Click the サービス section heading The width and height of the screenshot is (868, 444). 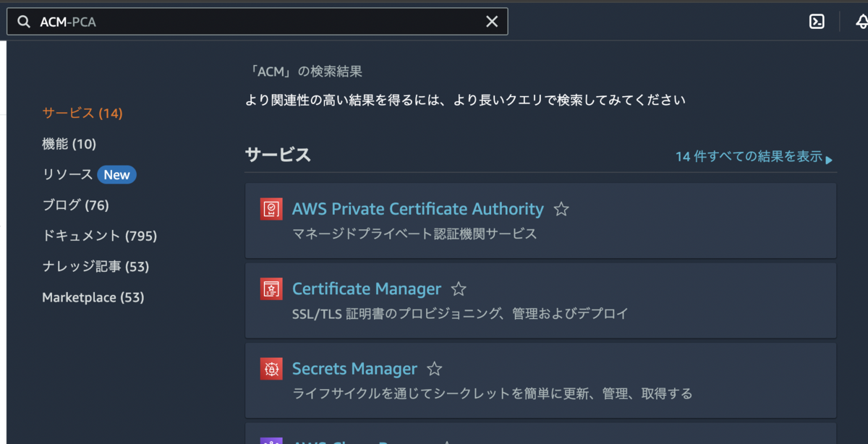278,155
